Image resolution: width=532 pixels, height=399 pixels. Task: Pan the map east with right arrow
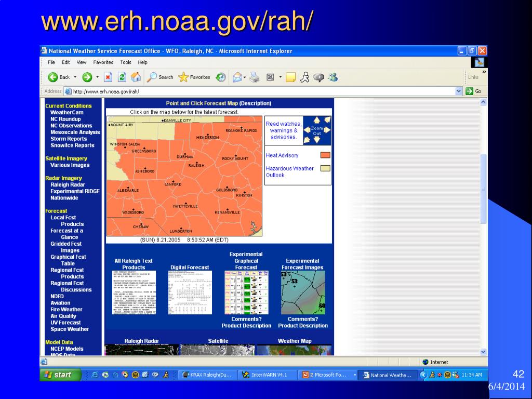coord(327,130)
